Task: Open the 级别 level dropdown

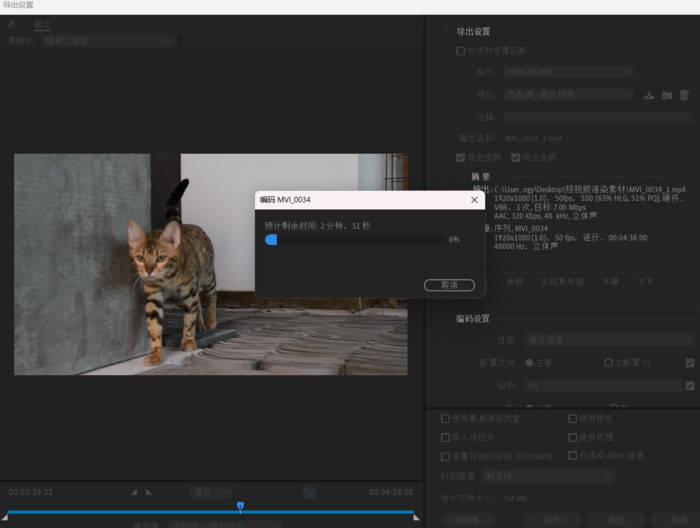Action: (603, 385)
